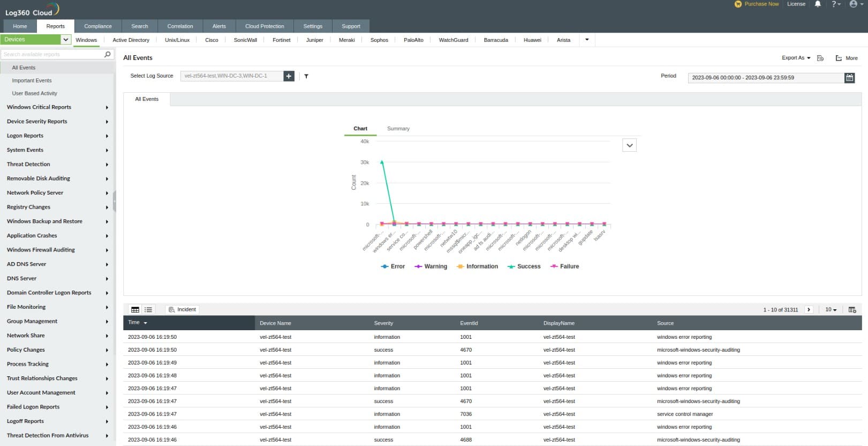Click the Purchase Now link
868x446 pixels.
point(761,4)
